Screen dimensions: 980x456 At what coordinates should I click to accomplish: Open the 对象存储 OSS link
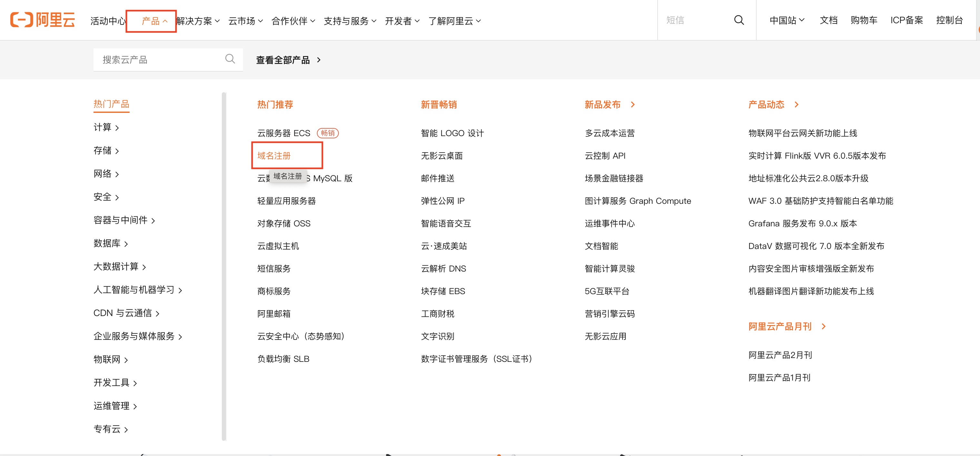283,223
